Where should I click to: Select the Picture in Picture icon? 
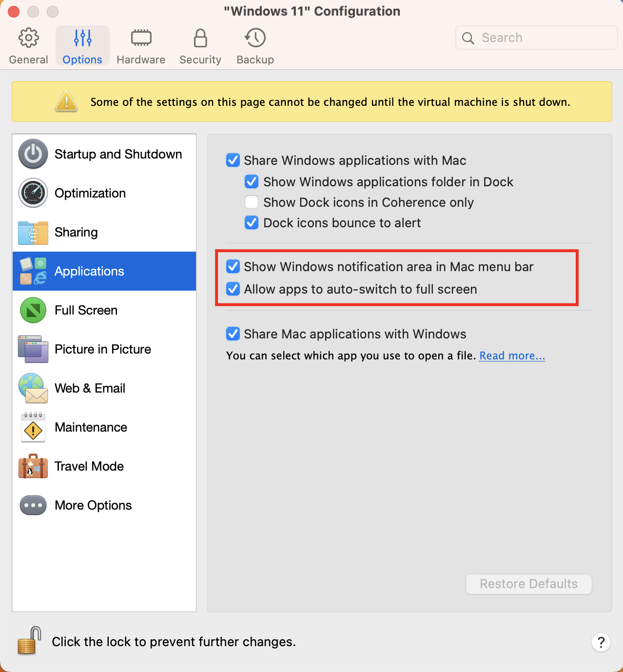33,349
